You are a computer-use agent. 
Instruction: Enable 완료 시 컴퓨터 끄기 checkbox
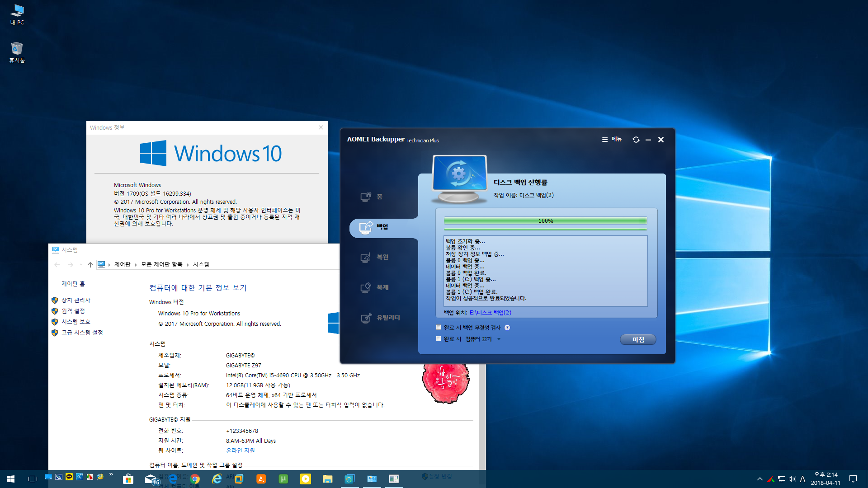click(439, 338)
